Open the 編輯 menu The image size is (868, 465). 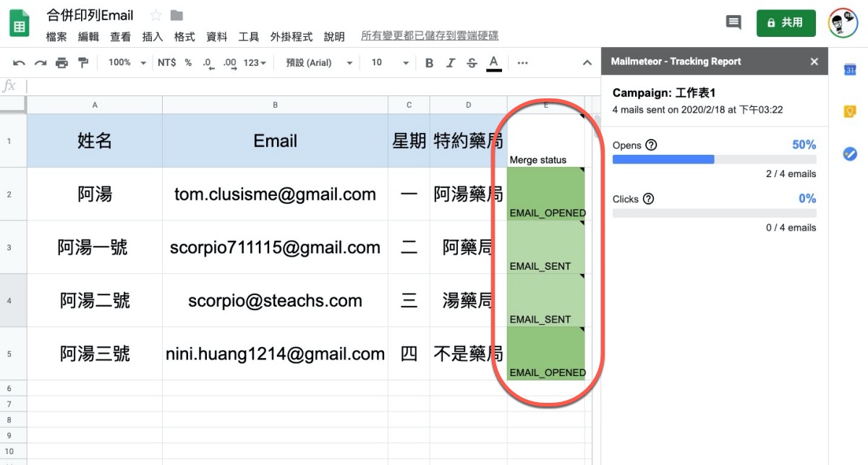click(x=88, y=37)
